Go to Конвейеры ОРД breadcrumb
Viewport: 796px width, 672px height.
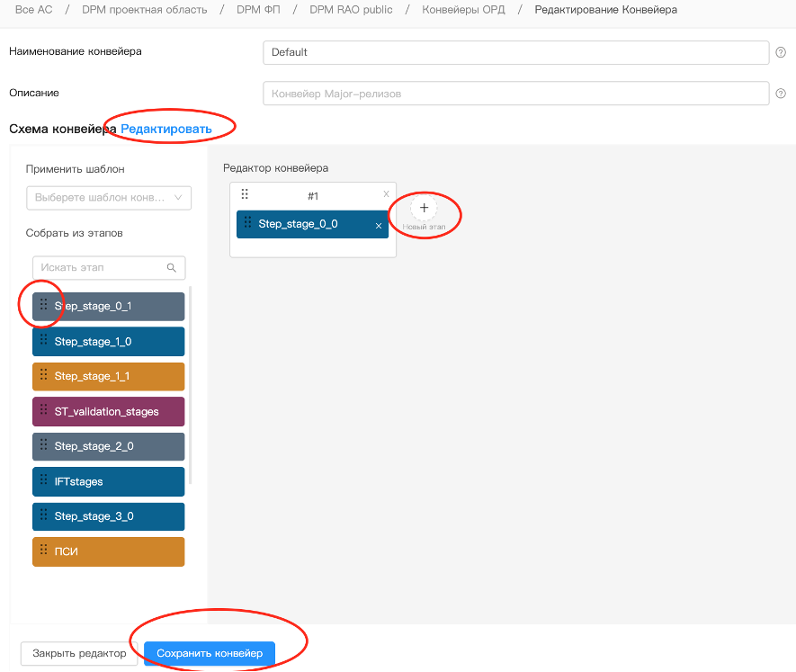click(x=463, y=10)
